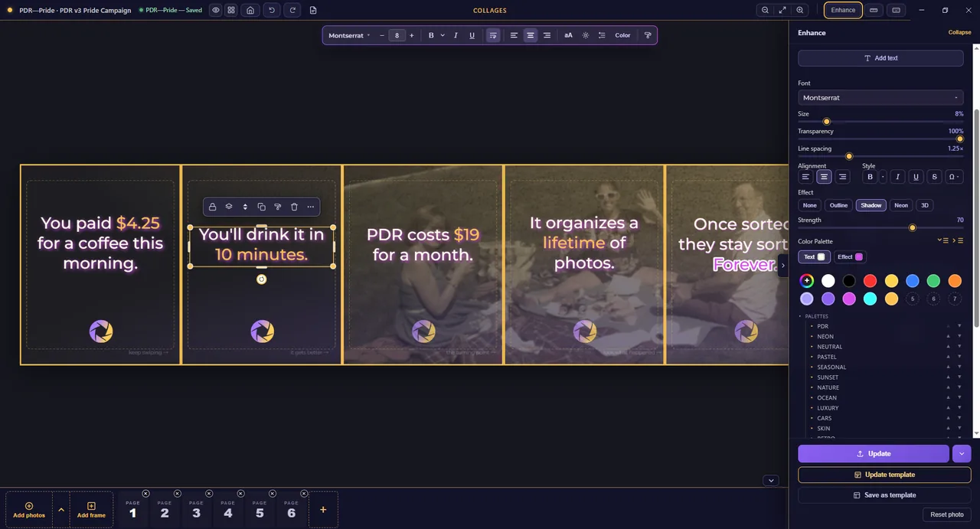980x529 pixels.
Task: Click the format painter icon in floating toolbar
Action: (648, 35)
